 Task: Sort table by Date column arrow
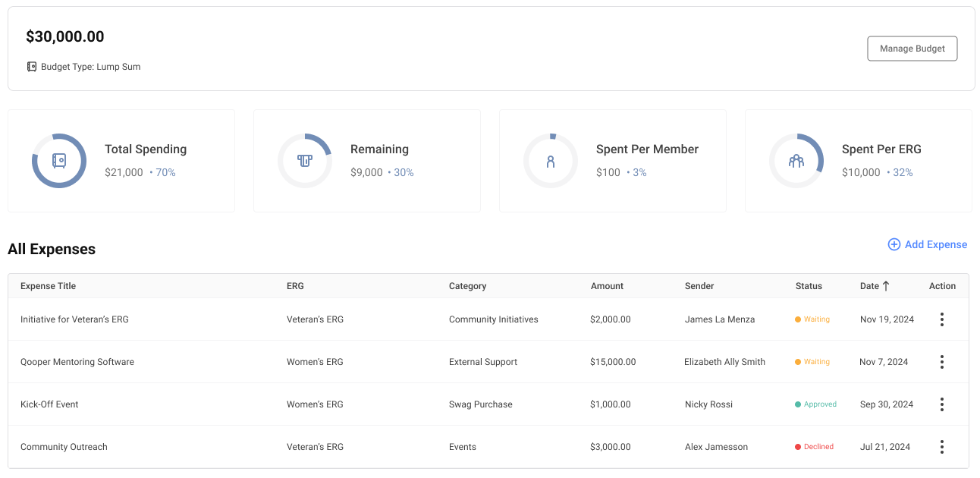tap(886, 286)
